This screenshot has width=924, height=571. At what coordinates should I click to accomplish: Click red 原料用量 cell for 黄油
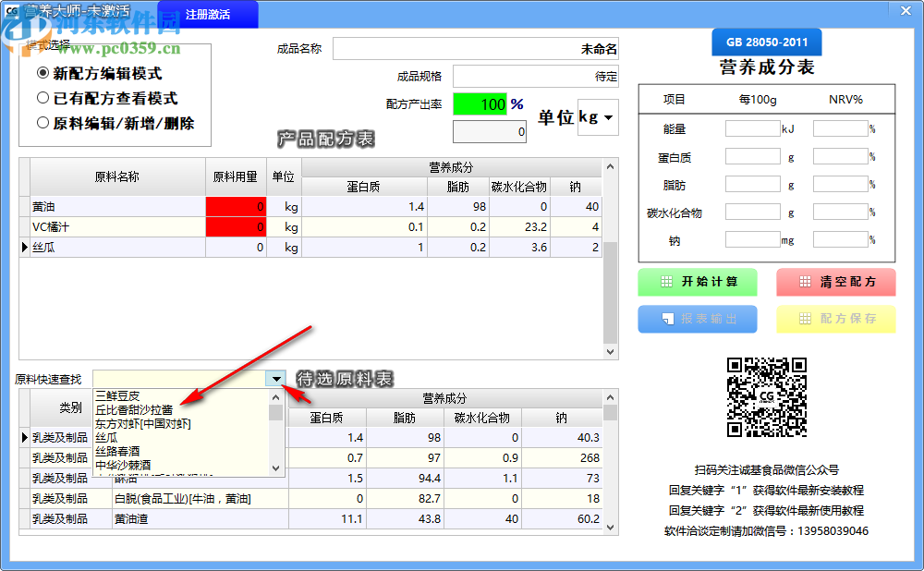click(236, 207)
